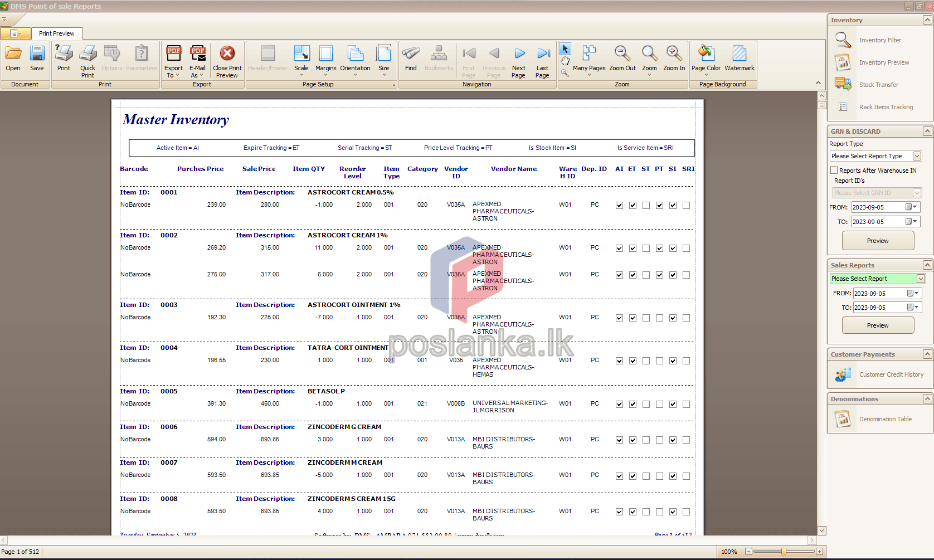934x560 pixels.
Task: Click Preview in Sales Reports
Action: click(878, 325)
